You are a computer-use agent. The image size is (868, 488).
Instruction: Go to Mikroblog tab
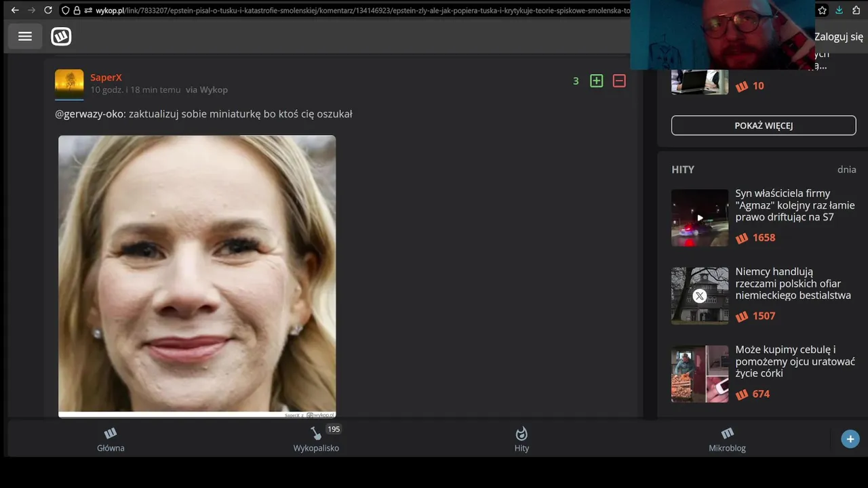tap(727, 439)
